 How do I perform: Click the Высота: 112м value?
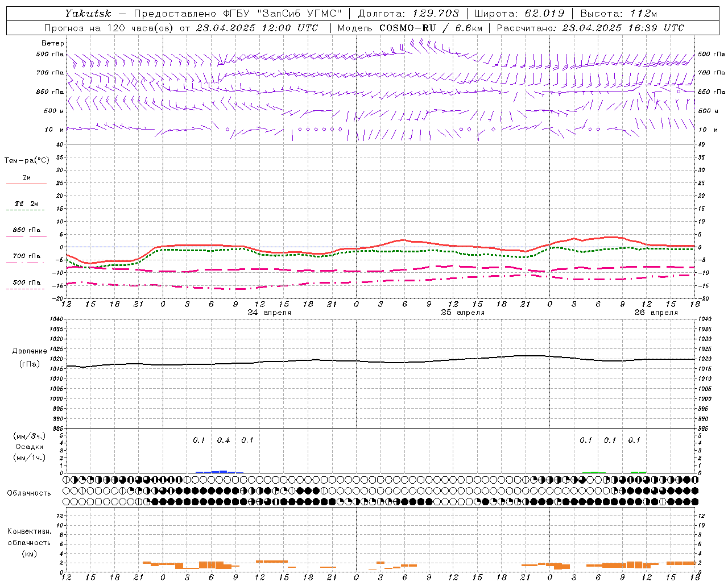(620, 14)
